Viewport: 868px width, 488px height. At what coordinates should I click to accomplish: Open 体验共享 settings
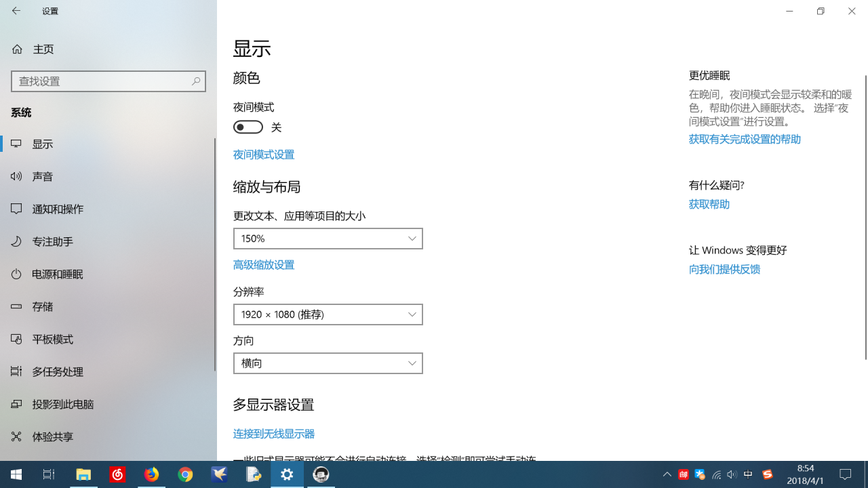(x=108, y=436)
